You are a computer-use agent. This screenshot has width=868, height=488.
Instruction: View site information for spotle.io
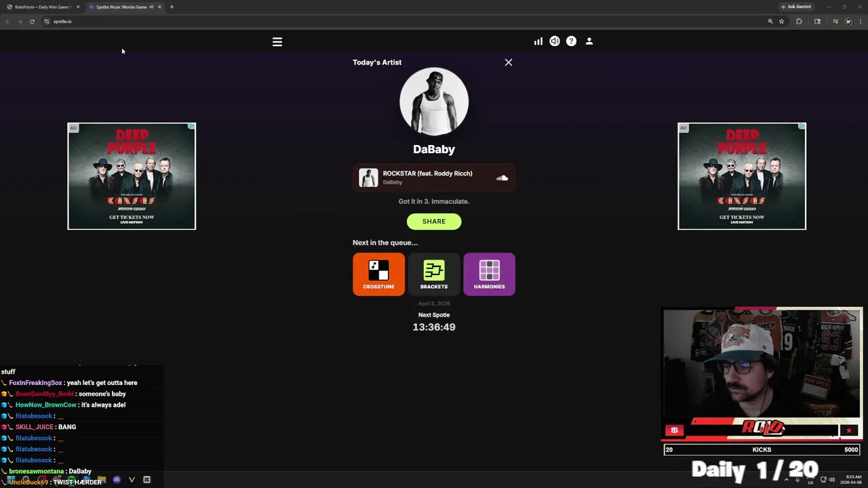click(47, 22)
